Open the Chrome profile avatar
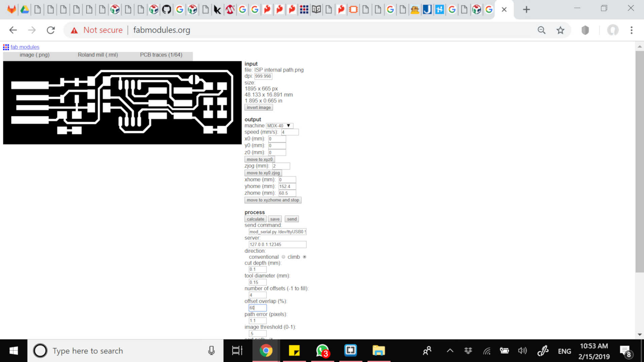 (x=613, y=30)
